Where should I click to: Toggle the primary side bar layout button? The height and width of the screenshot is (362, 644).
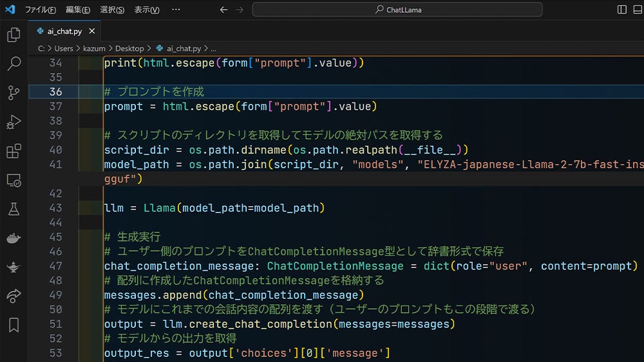[x=621, y=10]
